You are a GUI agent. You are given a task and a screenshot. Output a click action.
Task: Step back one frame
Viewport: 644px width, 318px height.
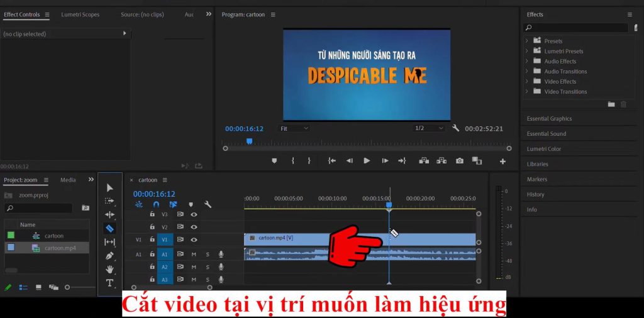350,161
